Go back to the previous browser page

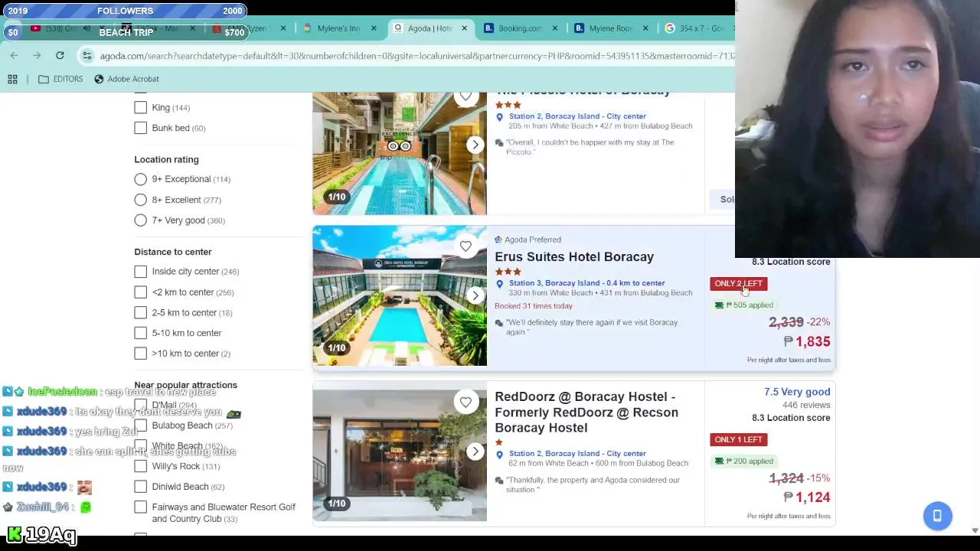(x=14, y=56)
